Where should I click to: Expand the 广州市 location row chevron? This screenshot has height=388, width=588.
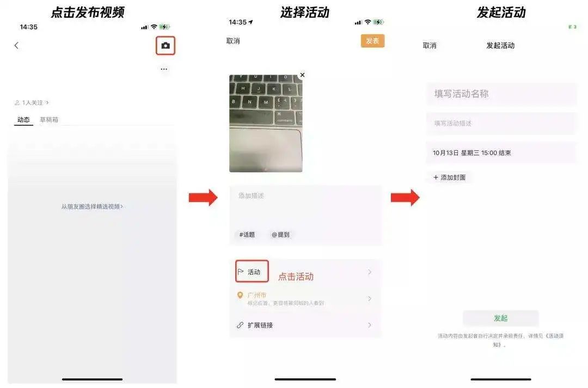pyautogui.click(x=370, y=298)
